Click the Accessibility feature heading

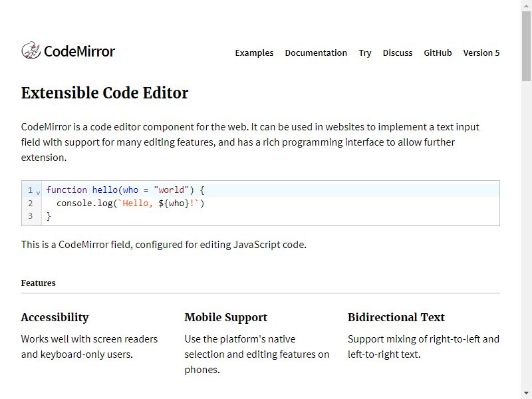55,317
